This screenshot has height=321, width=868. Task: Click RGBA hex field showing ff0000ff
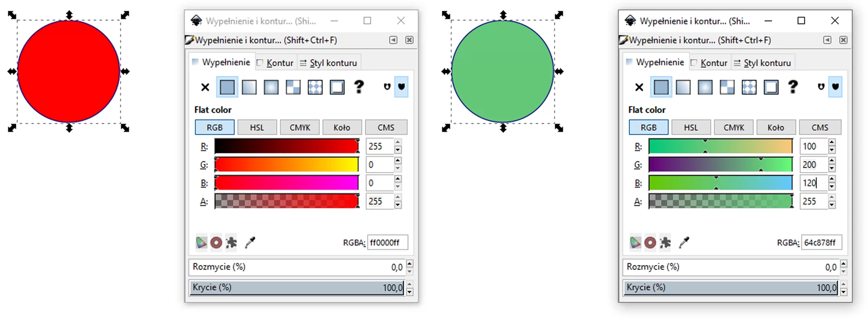pos(387,243)
